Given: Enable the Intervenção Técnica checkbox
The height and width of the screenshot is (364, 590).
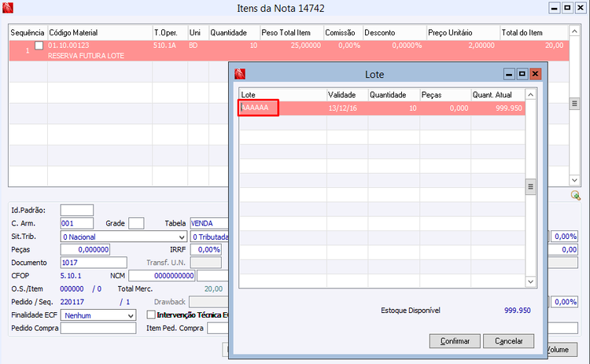Looking at the screenshot, I should tap(151, 314).
